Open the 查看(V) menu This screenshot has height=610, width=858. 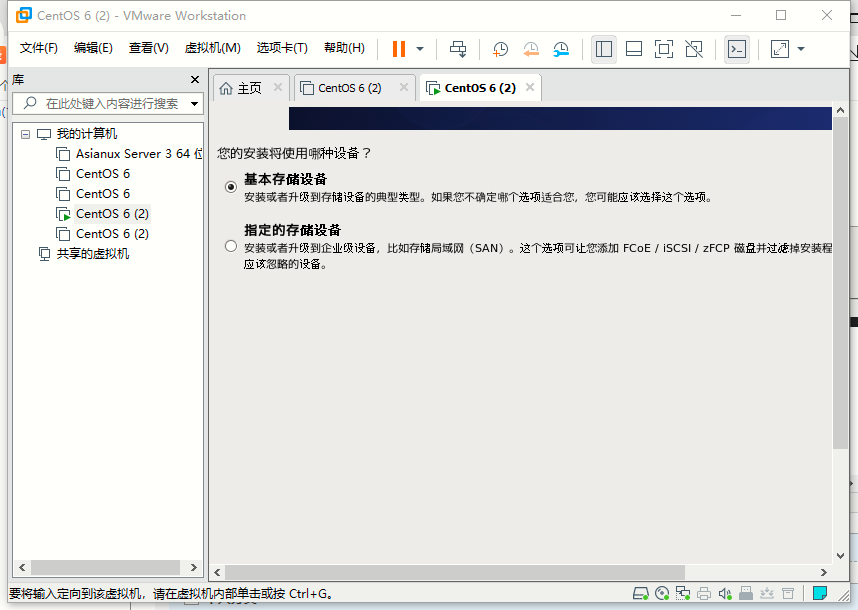click(x=148, y=48)
